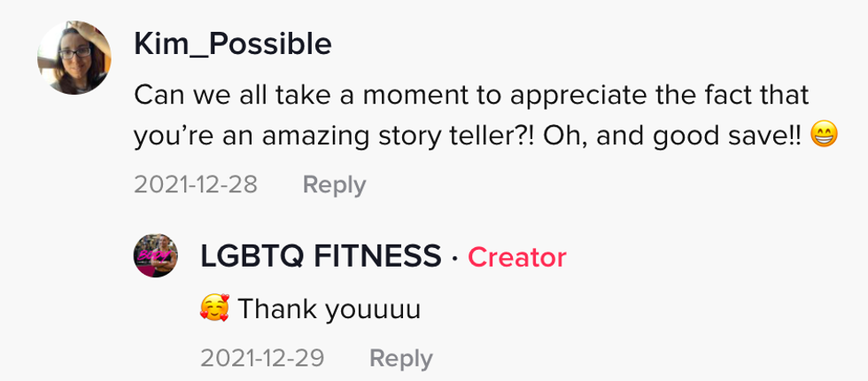Reply to the LGBTQ FITNESS comment
The height and width of the screenshot is (381, 868).
400,358
